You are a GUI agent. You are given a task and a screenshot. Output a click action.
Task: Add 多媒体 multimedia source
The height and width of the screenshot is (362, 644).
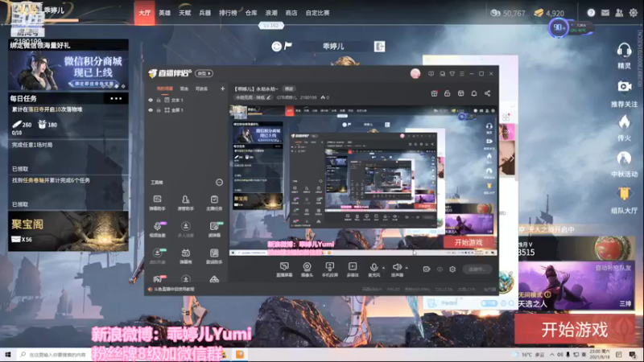pyautogui.click(x=353, y=269)
